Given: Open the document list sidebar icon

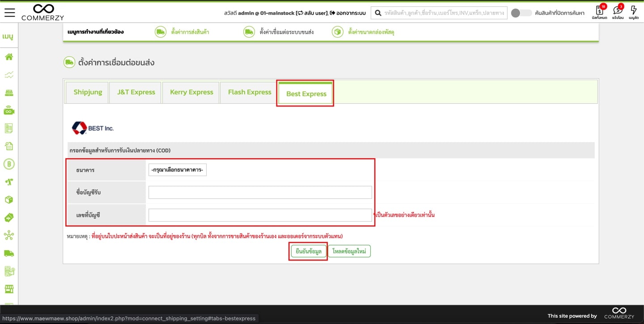Looking at the screenshot, I should (9, 128).
